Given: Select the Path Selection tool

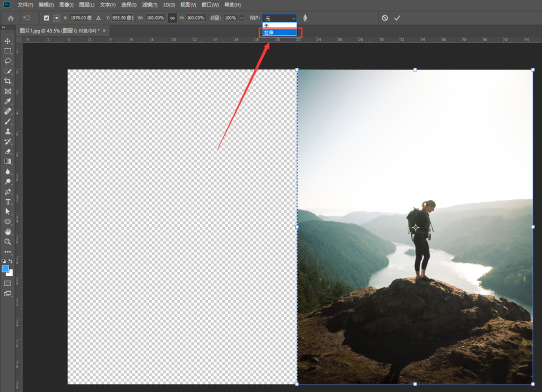Looking at the screenshot, I should click(8, 211).
